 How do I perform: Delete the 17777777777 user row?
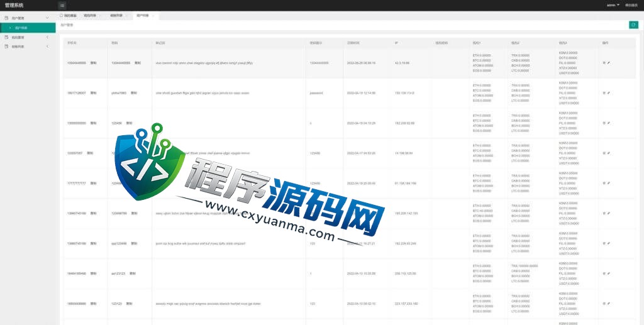604,183
